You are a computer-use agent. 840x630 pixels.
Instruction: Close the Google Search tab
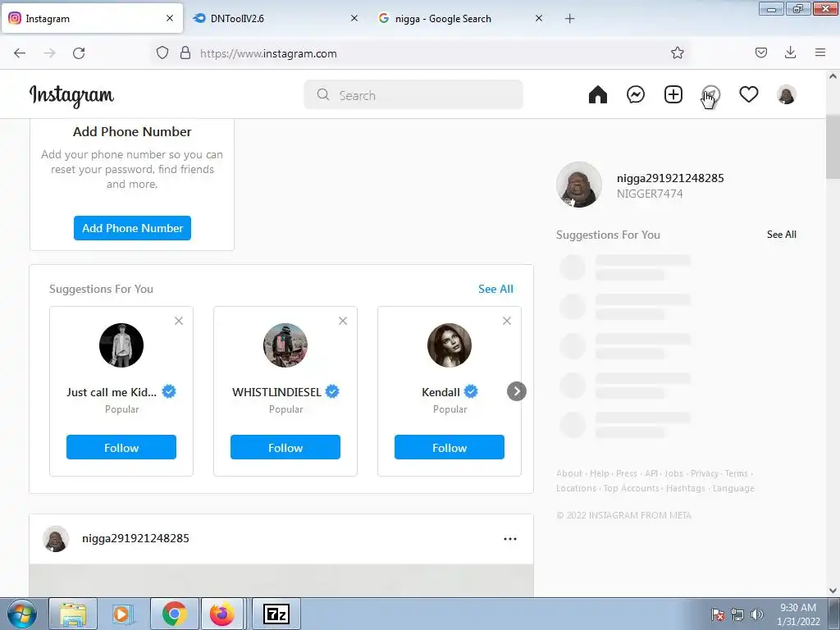click(x=539, y=18)
